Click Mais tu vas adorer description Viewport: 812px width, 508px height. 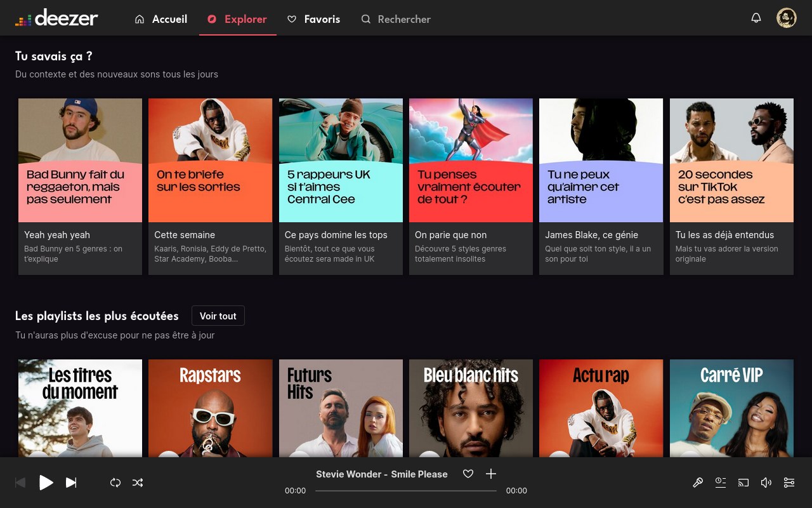click(727, 254)
